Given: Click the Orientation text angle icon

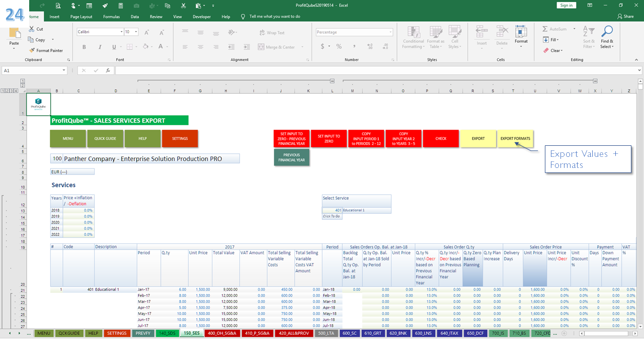Looking at the screenshot, I should 232,32.
